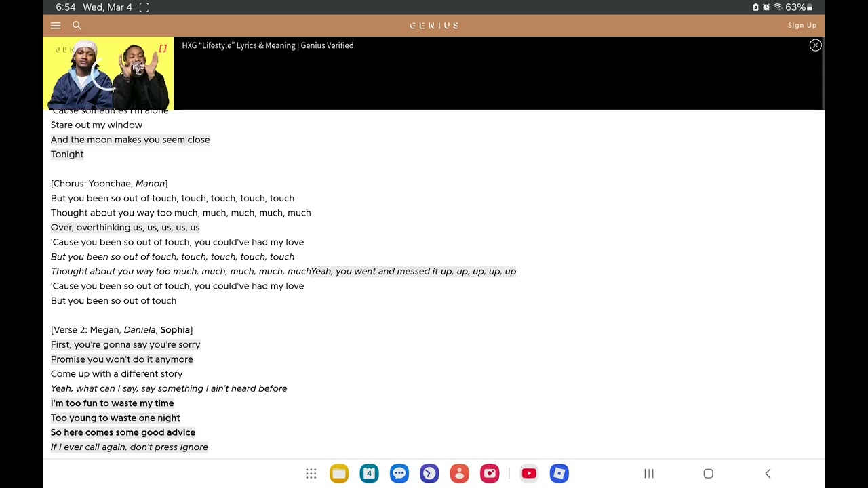This screenshot has height=488, width=868.
Task: Tap the battery saver icon in status bar
Action: click(755, 7)
